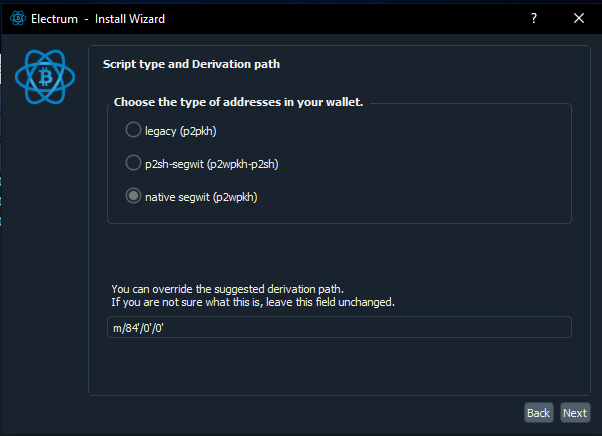602x436 pixels.
Task: Click the derivation path input field
Action: (x=339, y=327)
